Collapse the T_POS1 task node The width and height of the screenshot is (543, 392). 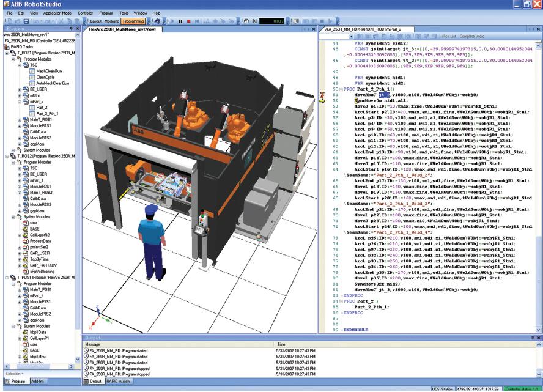(x=7, y=278)
